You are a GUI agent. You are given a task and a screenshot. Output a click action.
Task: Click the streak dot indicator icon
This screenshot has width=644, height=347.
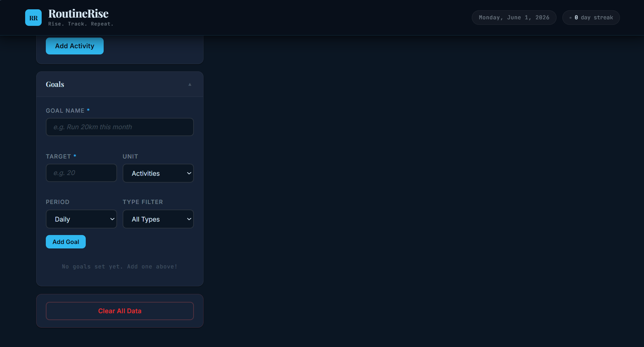(571, 18)
